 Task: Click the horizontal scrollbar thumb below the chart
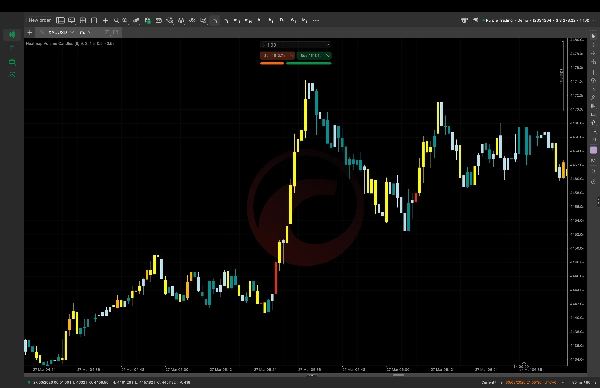[398, 375]
